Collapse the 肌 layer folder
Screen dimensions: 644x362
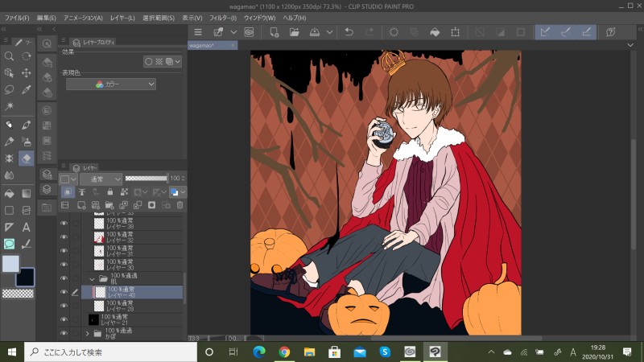point(93,278)
